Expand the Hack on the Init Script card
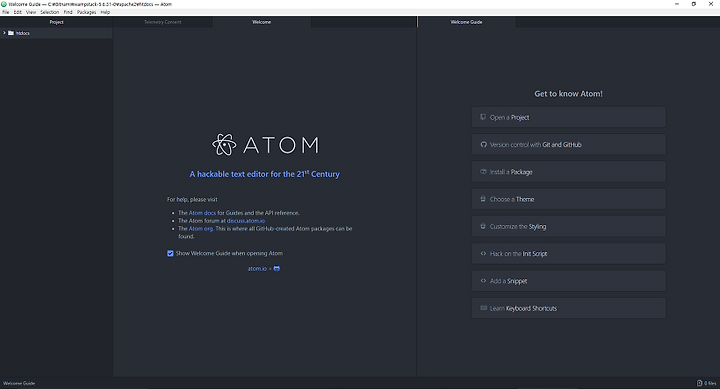 pyautogui.click(x=568, y=254)
